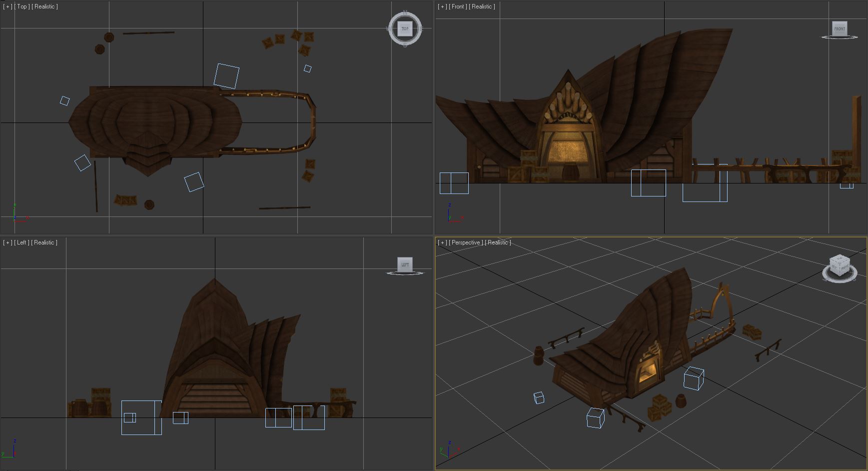Open the [+] menu of the Front viewport

[x=442, y=6]
